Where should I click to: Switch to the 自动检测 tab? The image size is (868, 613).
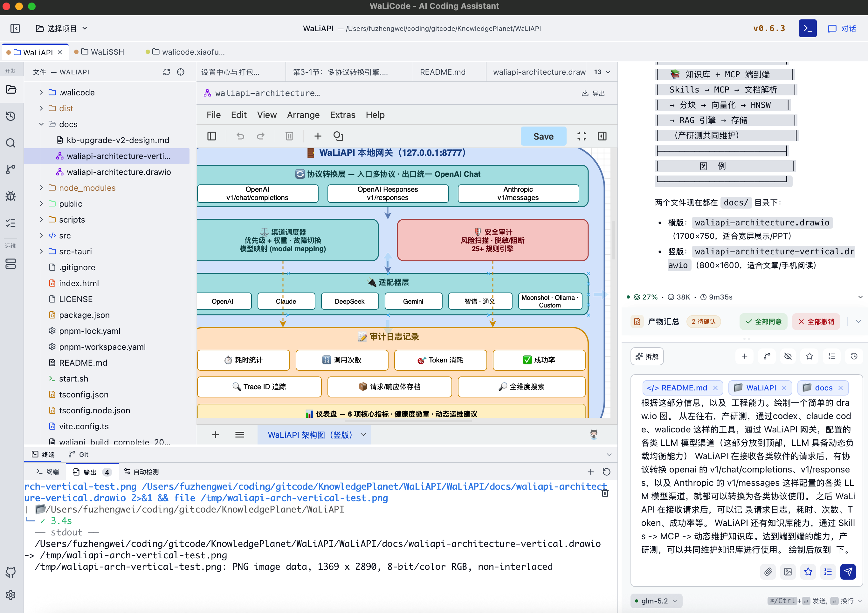click(x=141, y=472)
